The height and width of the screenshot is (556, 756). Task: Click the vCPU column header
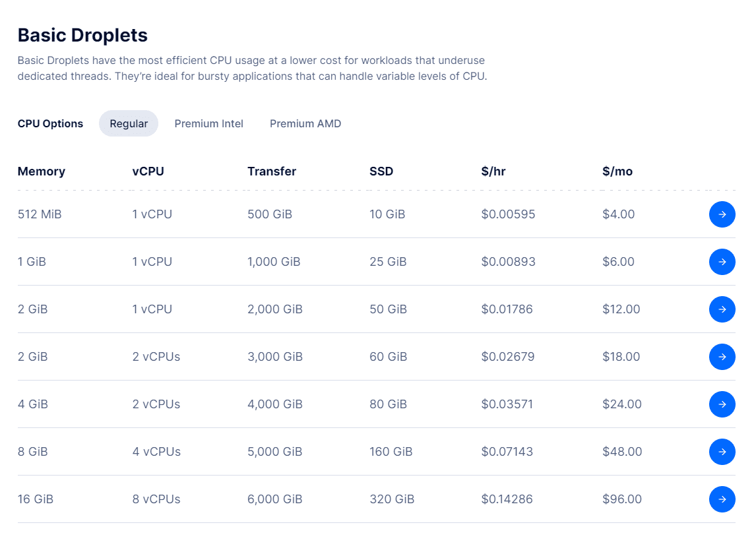pos(148,171)
